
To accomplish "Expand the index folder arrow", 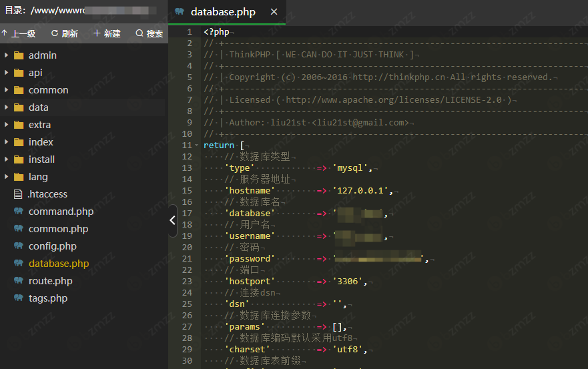I will [6, 141].
